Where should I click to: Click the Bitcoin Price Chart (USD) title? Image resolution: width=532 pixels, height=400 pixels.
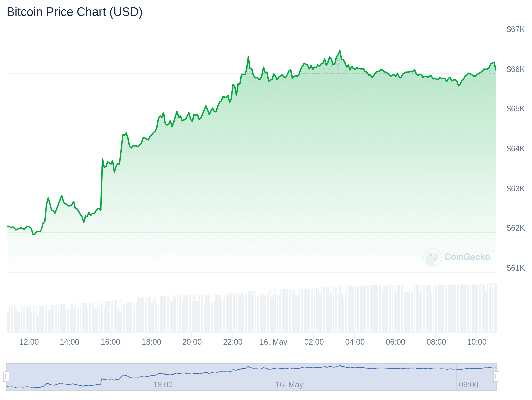[75, 12]
